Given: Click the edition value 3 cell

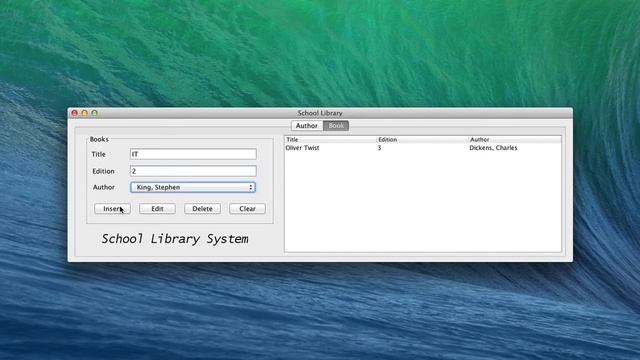Looking at the screenshot, I should pyautogui.click(x=379, y=148).
